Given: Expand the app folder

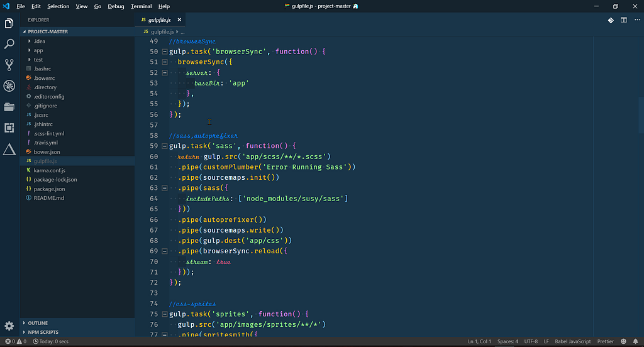Looking at the screenshot, I should point(77,50).
